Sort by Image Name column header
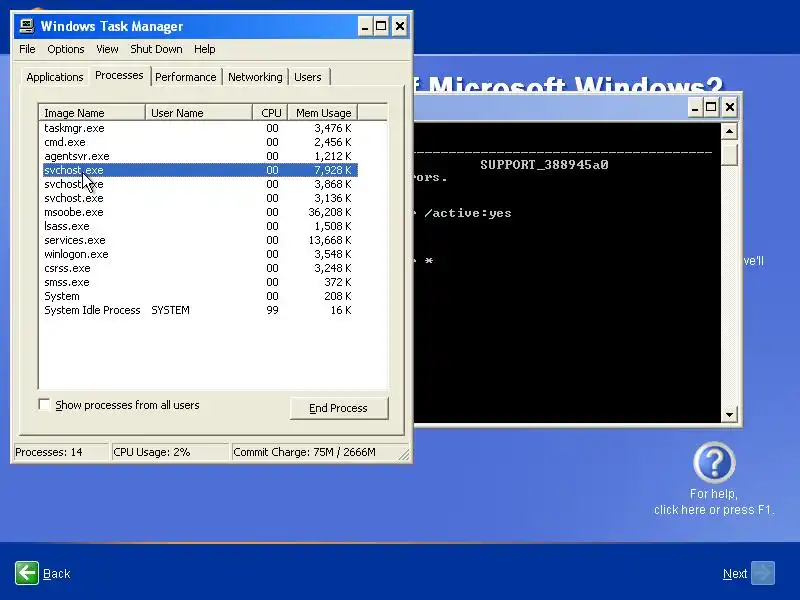800x600 pixels. click(x=92, y=112)
